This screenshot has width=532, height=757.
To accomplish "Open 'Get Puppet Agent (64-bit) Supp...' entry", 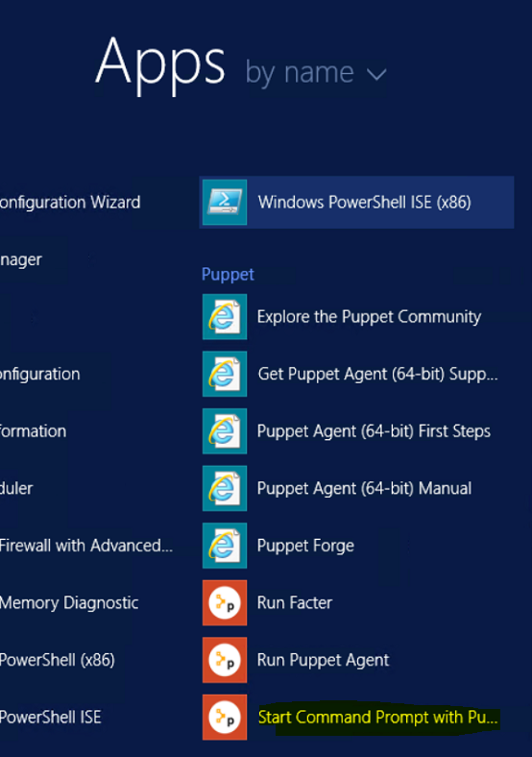I will tap(377, 374).
